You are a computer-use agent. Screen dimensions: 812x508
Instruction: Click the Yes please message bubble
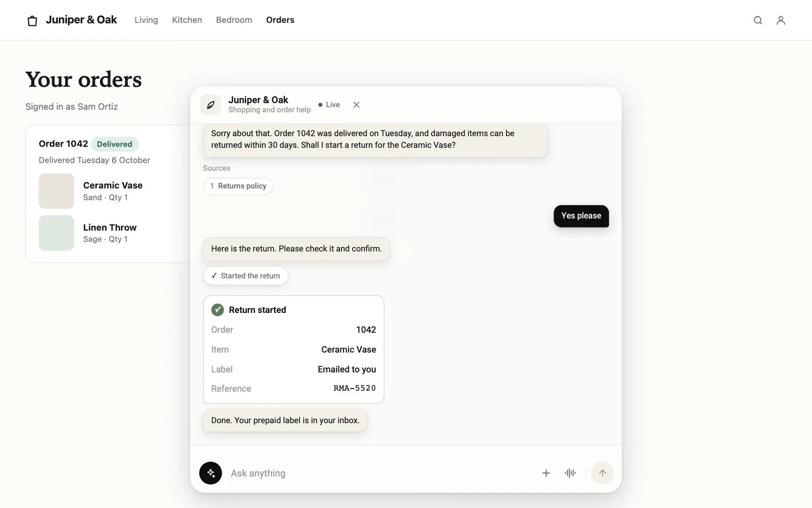[x=581, y=216]
